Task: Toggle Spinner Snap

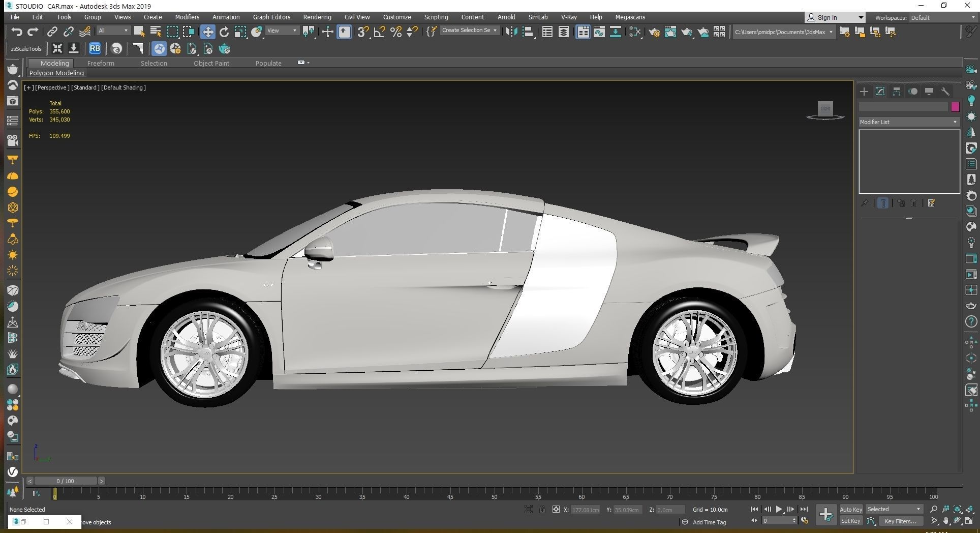Action: coord(412,32)
